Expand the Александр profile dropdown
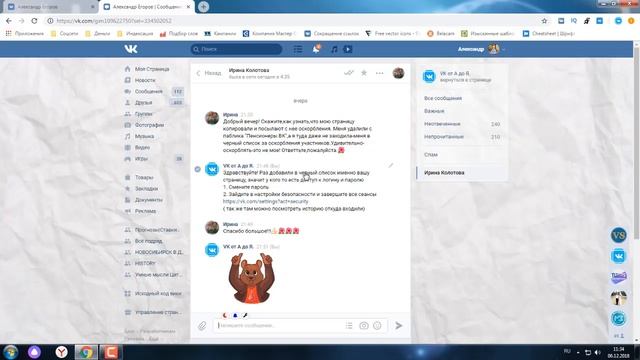The height and width of the screenshot is (360, 640). tap(481, 49)
